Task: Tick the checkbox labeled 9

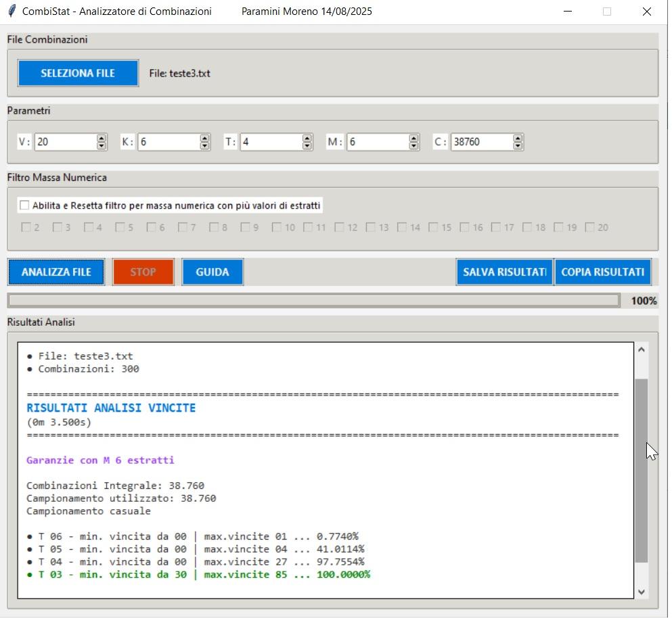Action: click(245, 228)
